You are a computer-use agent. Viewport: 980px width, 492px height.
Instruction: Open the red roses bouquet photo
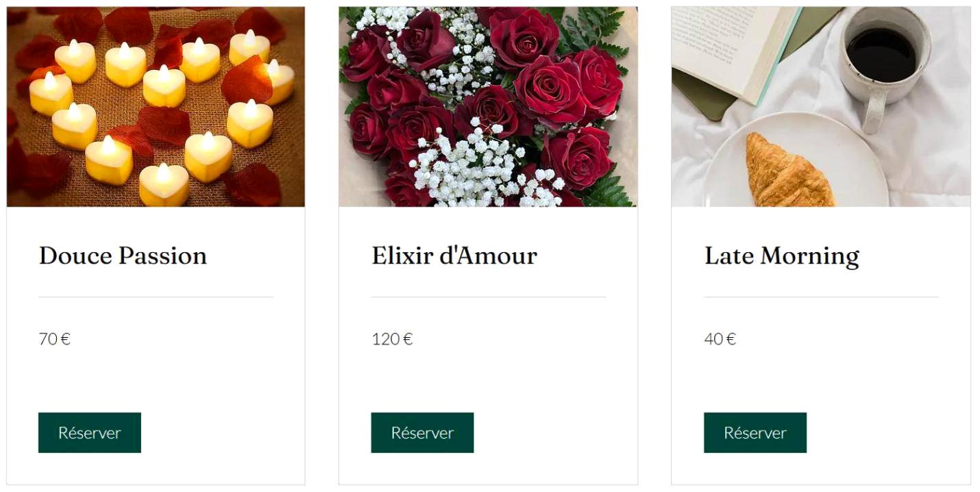488,106
